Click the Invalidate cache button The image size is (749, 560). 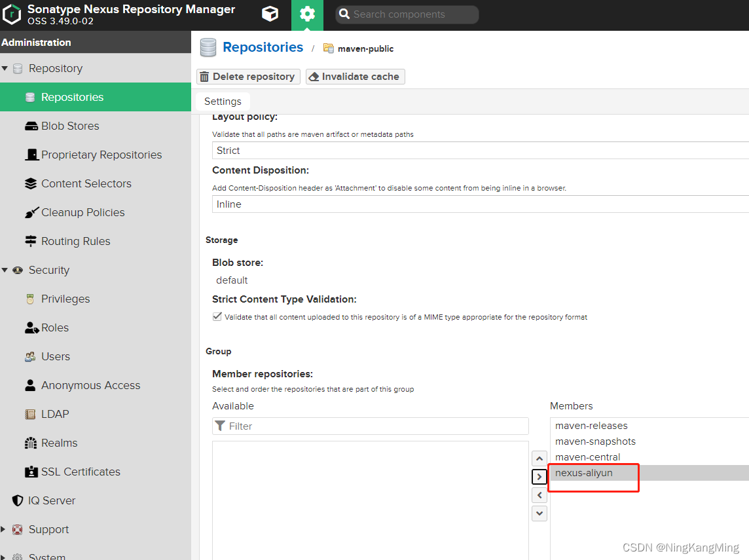(x=356, y=77)
